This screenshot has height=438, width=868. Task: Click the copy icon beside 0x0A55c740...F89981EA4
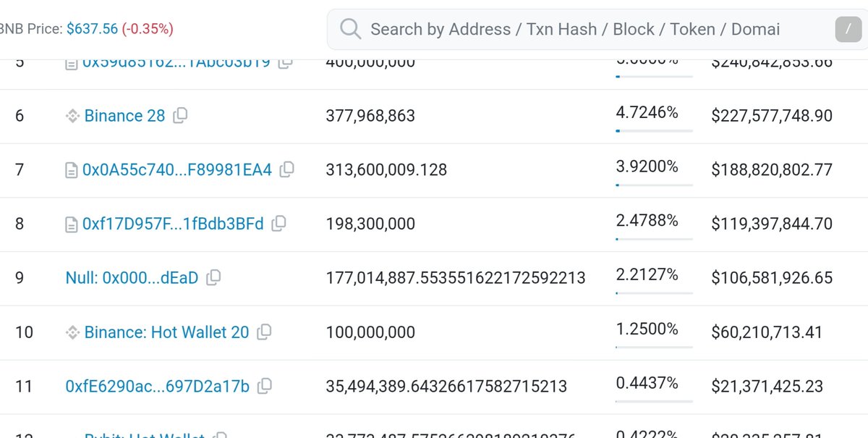(286, 169)
